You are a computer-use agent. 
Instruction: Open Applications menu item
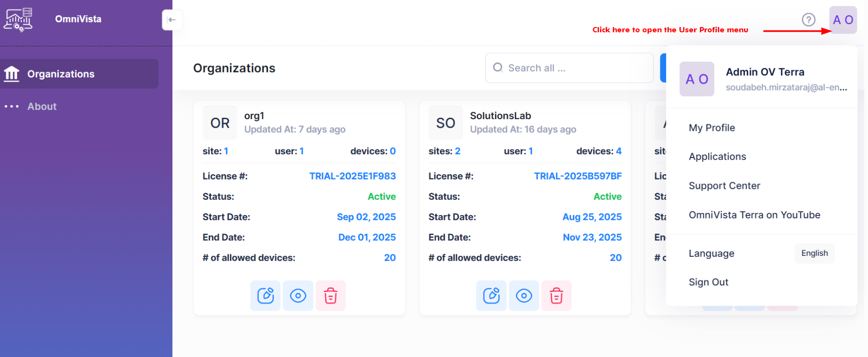pos(717,157)
